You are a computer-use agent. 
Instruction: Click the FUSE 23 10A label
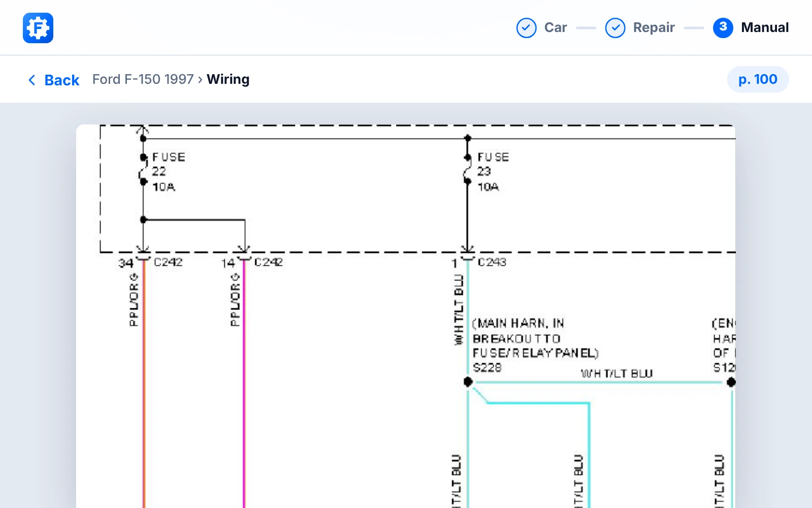click(x=493, y=172)
